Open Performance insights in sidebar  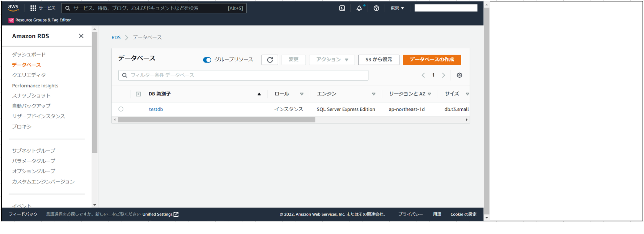(35, 86)
